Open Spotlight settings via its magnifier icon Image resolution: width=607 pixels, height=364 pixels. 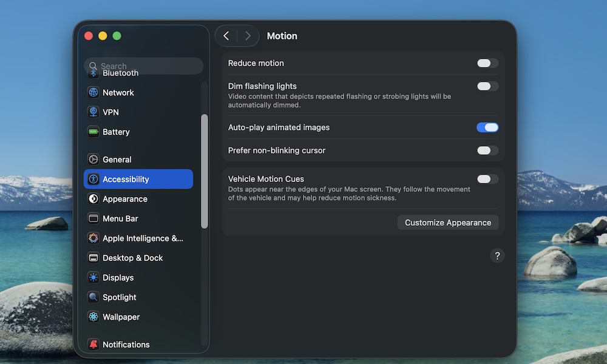point(93,297)
